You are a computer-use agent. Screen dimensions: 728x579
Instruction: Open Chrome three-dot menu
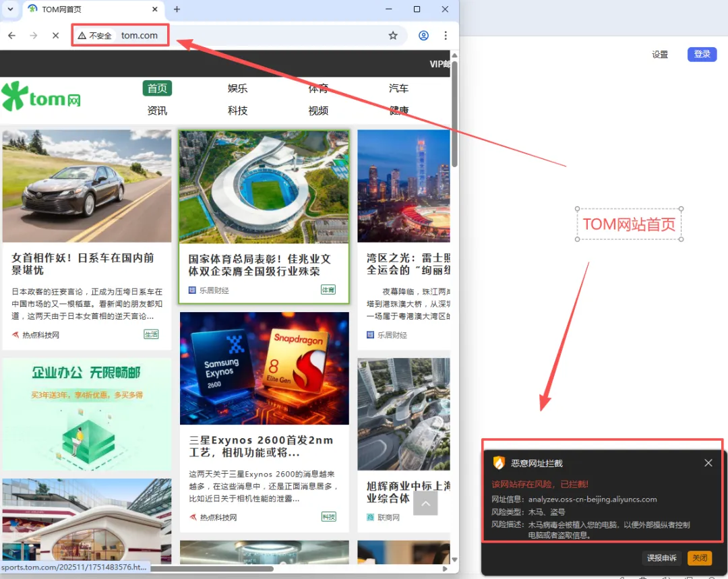(x=446, y=36)
